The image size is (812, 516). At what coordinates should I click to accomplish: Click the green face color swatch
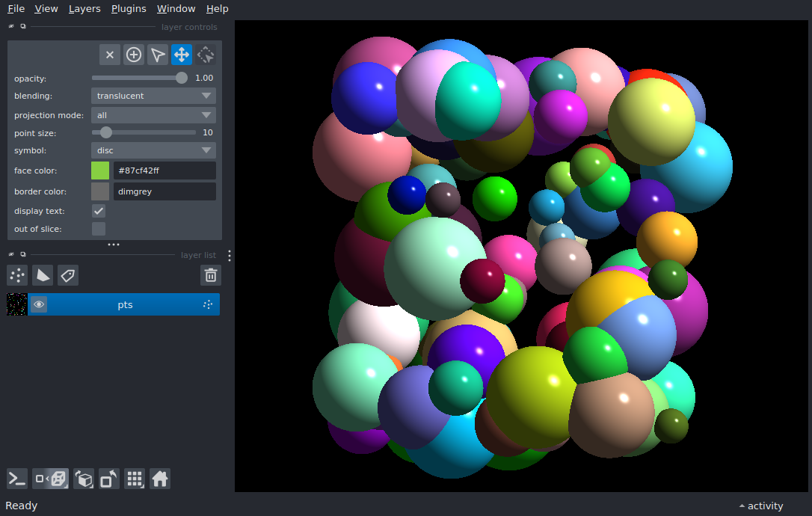[x=100, y=171]
